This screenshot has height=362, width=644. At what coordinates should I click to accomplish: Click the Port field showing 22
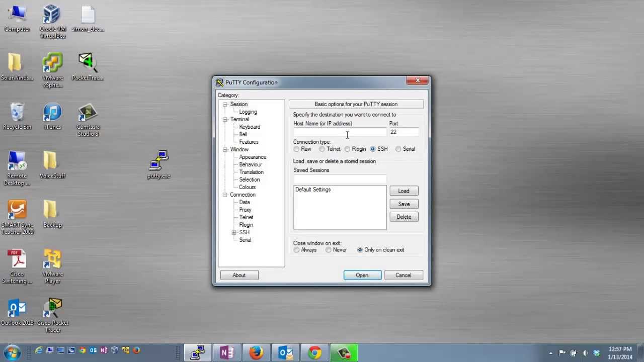pos(404,132)
